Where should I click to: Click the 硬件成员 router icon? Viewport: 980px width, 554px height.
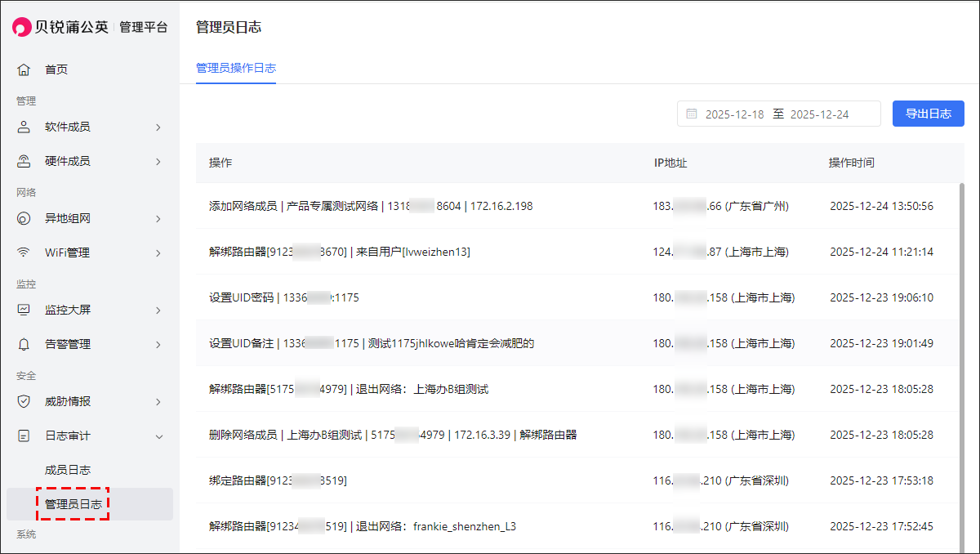pyautogui.click(x=24, y=161)
